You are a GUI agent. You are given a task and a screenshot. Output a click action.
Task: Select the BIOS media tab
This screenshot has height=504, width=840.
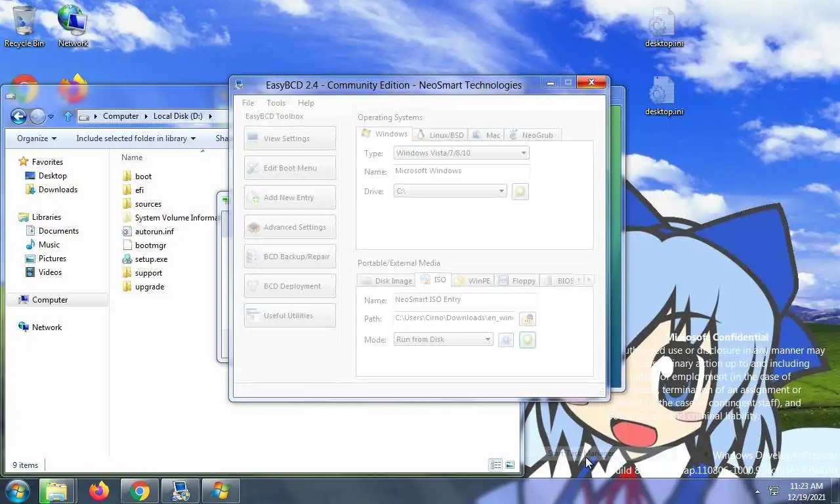558,281
